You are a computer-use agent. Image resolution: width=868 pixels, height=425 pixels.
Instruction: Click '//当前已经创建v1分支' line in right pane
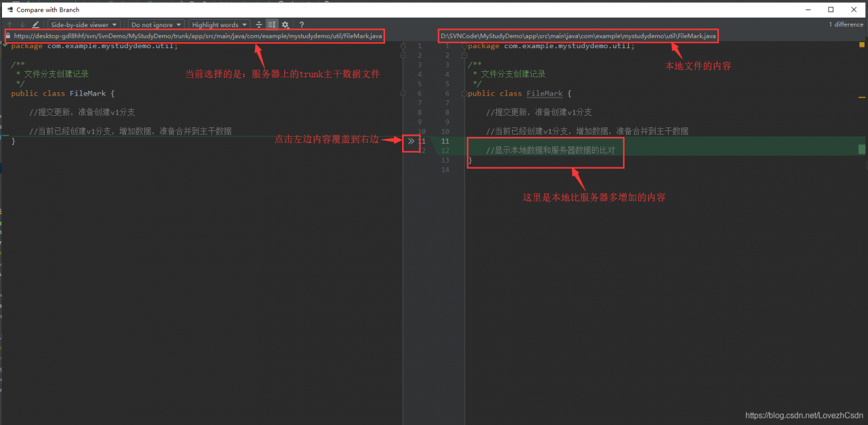click(587, 131)
